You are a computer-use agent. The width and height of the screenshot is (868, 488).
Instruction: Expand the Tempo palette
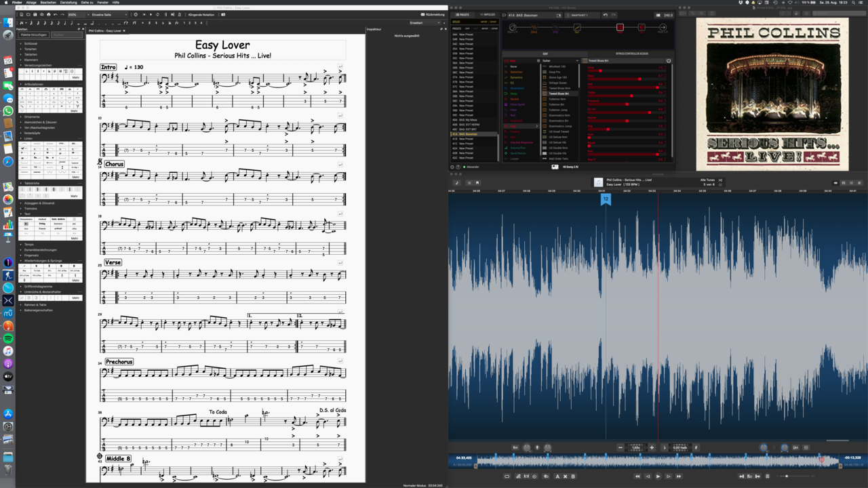28,244
